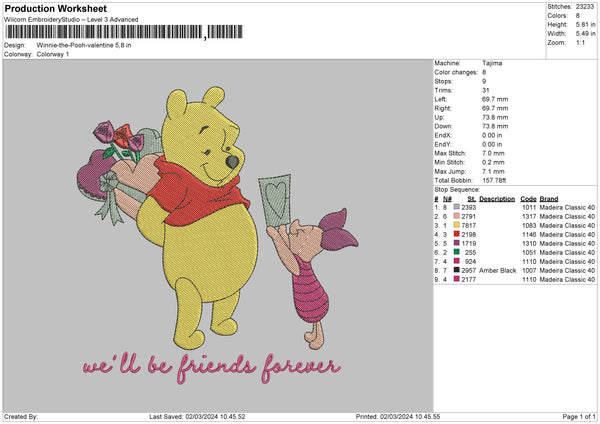Click the magenta swatch next to 2177 stitches
This screenshot has height=424, width=600.
[457, 279]
